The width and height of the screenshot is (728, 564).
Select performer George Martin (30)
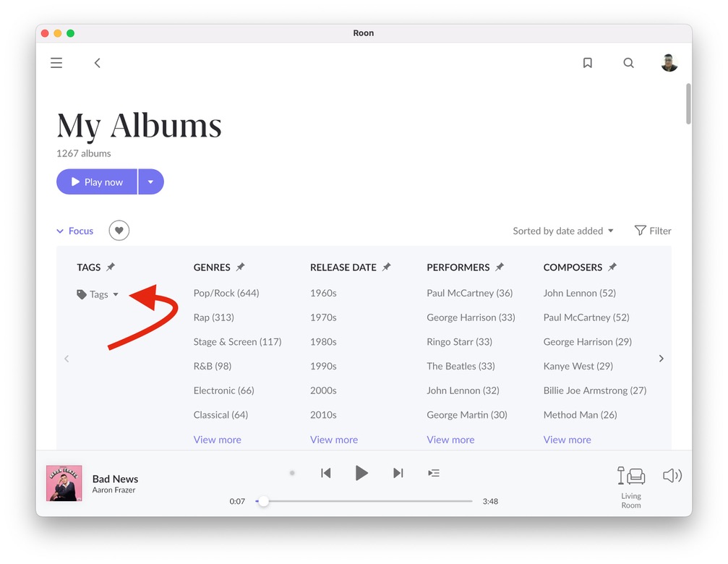(466, 415)
